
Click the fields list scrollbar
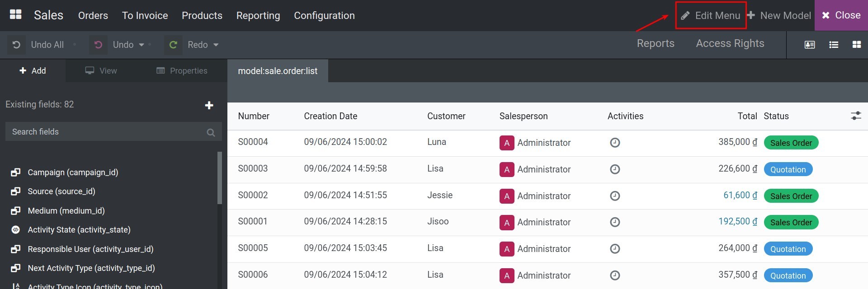point(220,178)
